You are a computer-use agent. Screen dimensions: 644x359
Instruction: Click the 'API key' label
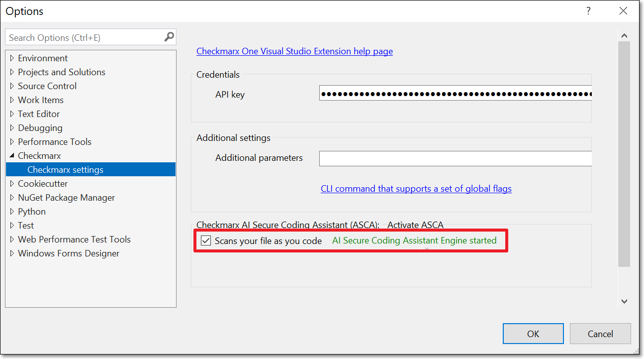coord(230,94)
